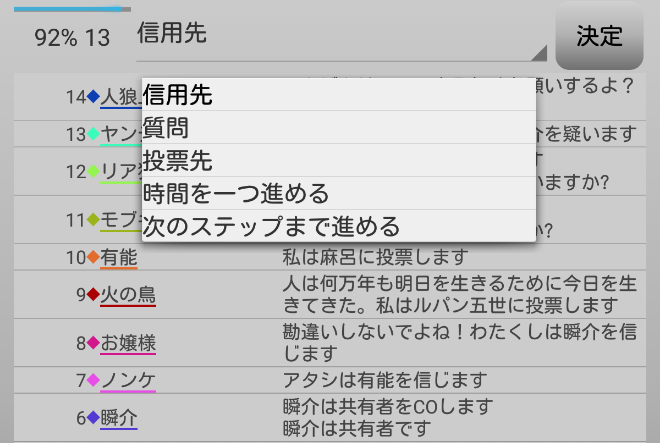660x443 pixels.
Task: Click the 決定 confirm button
Action: tap(599, 36)
